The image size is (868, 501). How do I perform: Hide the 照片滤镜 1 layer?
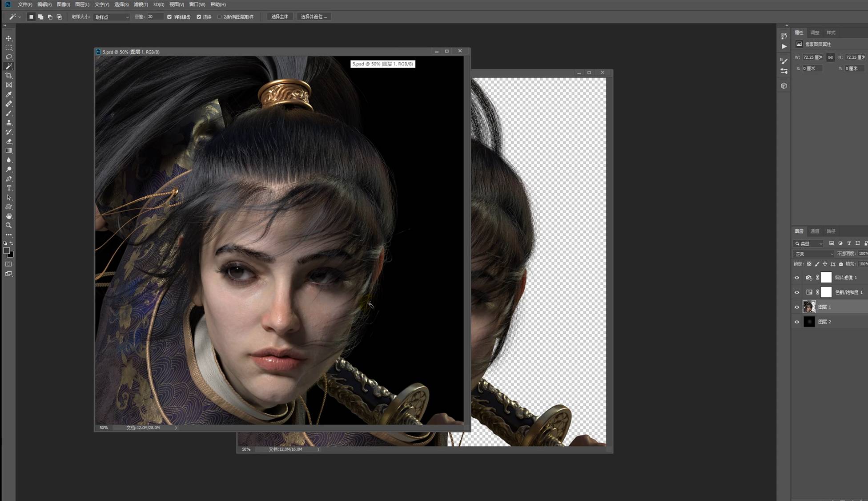(x=797, y=278)
